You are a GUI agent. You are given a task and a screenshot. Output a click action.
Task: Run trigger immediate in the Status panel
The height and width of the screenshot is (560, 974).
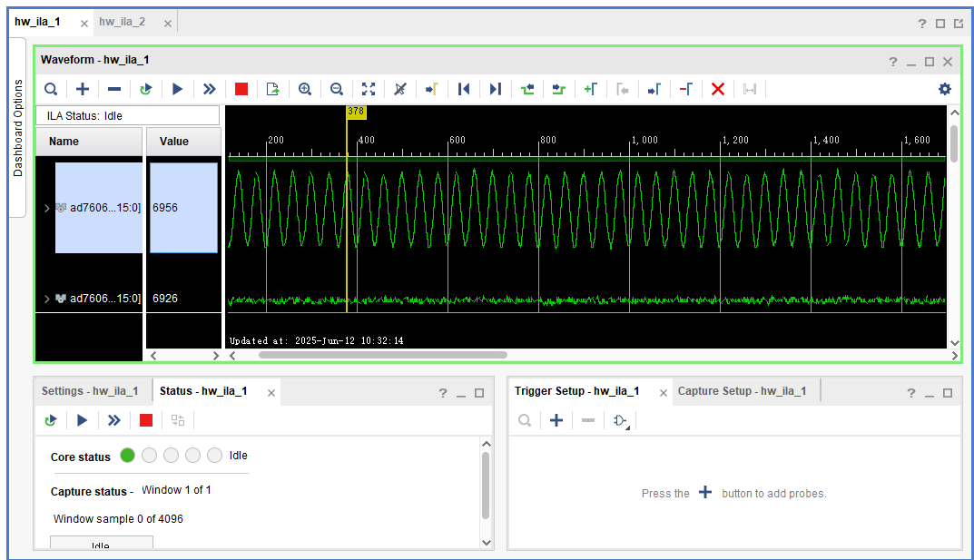coord(113,420)
